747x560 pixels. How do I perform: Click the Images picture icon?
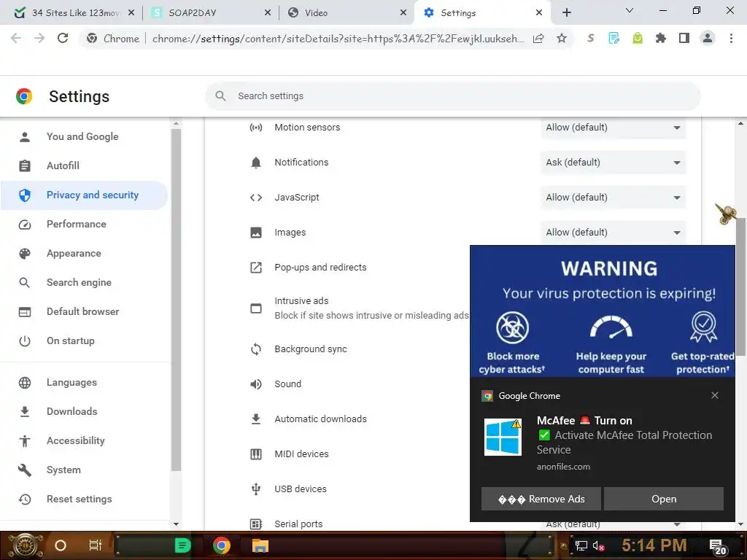pos(256,233)
